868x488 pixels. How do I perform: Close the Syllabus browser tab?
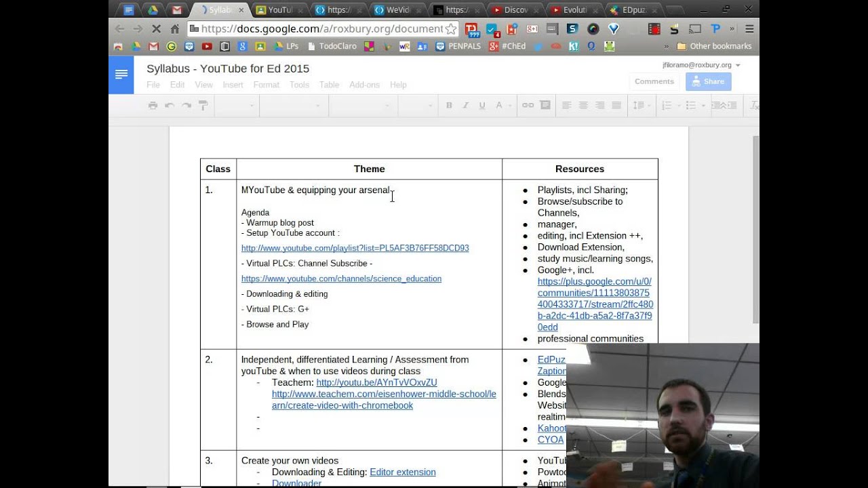point(241,10)
